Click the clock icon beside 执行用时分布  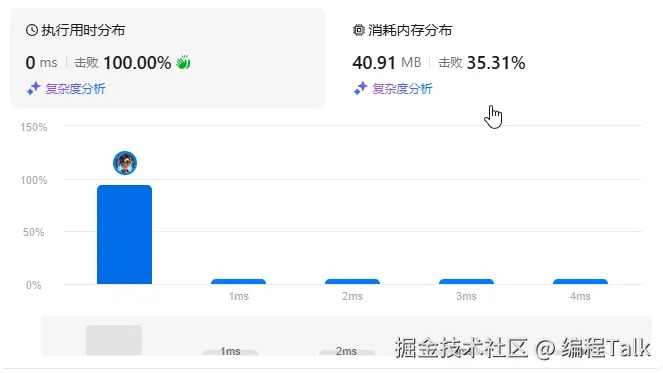32,30
